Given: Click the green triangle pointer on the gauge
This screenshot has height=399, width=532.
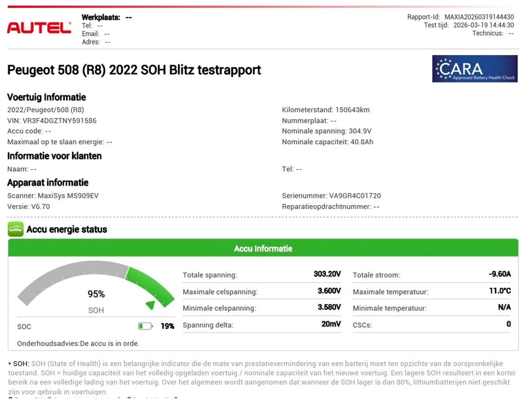Looking at the screenshot, I should [x=150, y=304].
